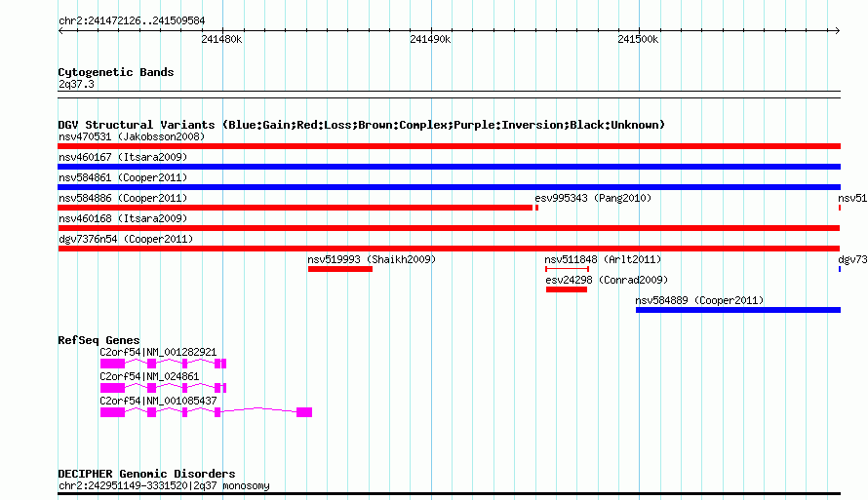Click the Cytogenetic Bands track heading
This screenshot has height=500, width=868.
point(116,72)
